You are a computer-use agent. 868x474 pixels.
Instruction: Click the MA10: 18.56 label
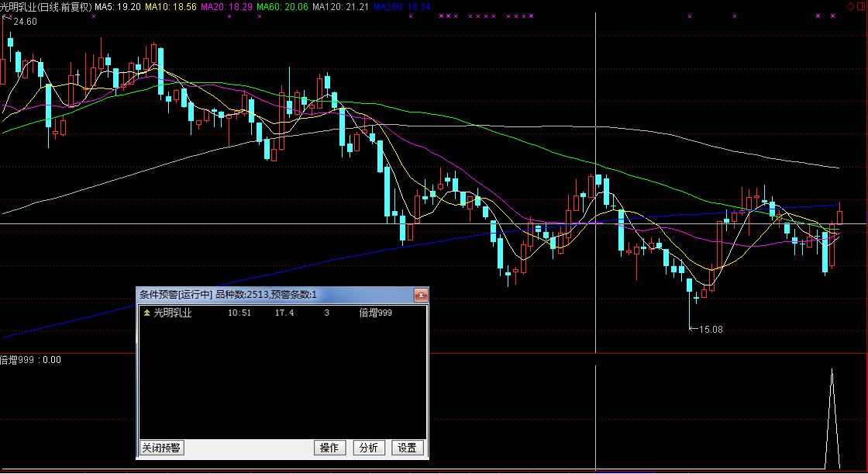pos(170,7)
